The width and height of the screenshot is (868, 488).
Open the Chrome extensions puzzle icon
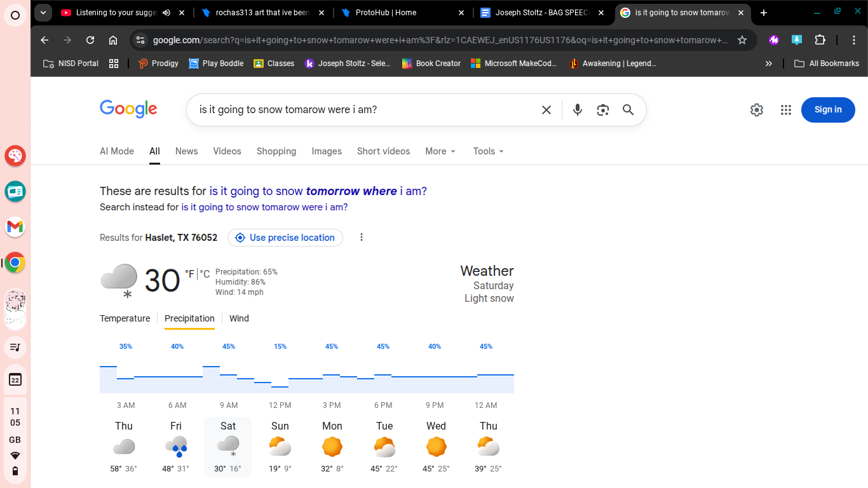point(820,40)
